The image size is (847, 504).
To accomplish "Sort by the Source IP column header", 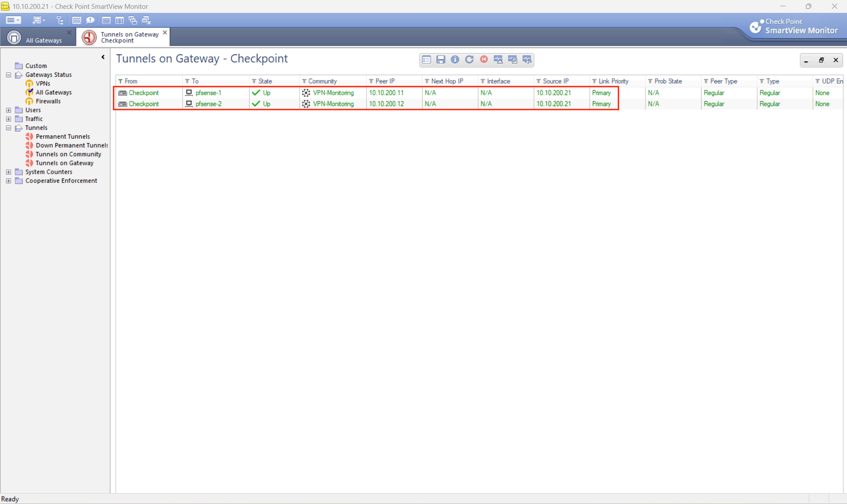I will (x=561, y=81).
